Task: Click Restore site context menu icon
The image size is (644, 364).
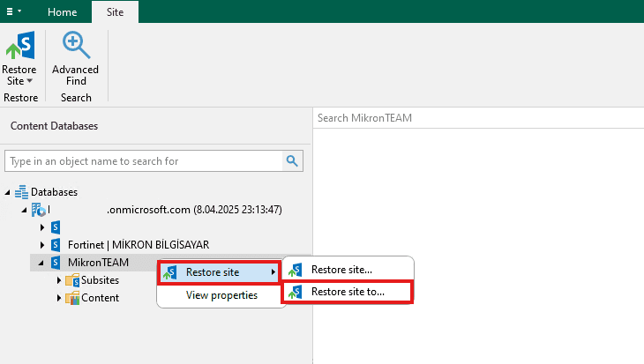Action: pos(169,272)
